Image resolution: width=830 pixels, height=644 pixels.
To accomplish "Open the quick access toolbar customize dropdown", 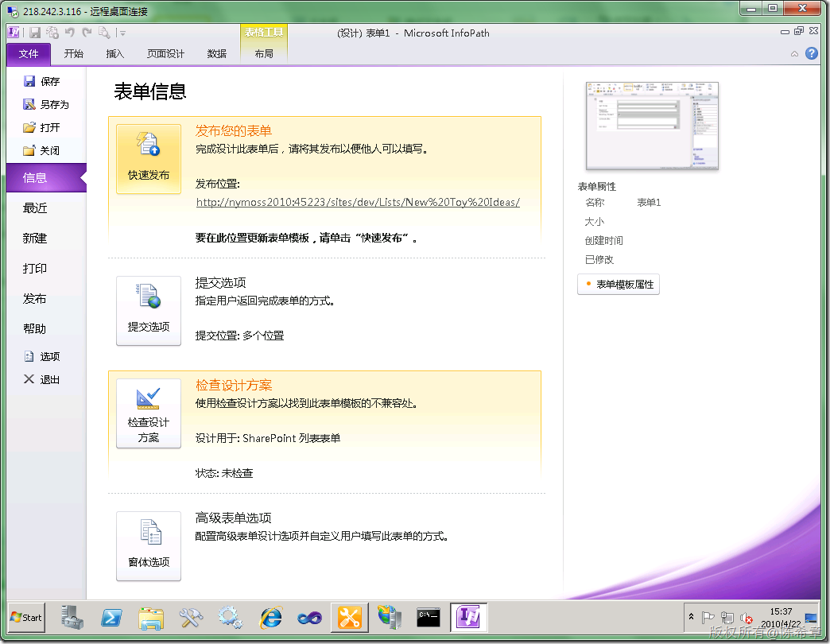I will click(122, 33).
